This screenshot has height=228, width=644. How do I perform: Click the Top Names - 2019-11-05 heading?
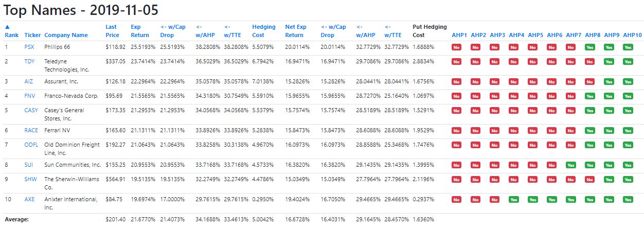(x=80, y=10)
